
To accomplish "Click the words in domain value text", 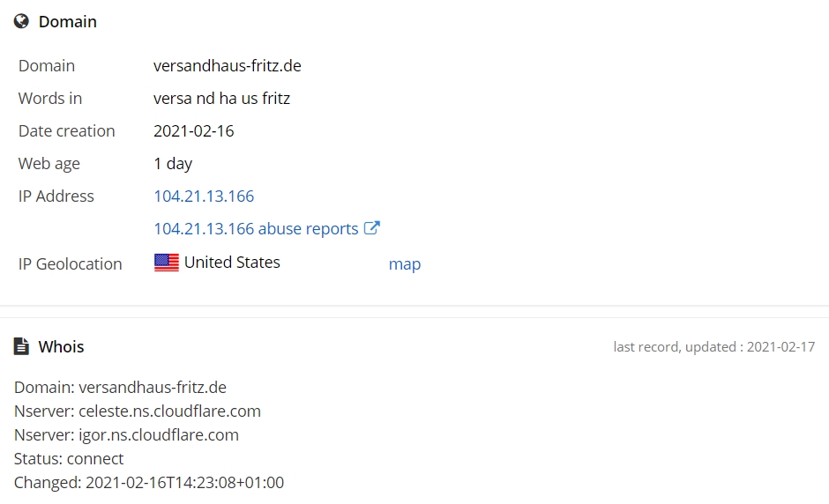I will pyautogui.click(x=221, y=99).
